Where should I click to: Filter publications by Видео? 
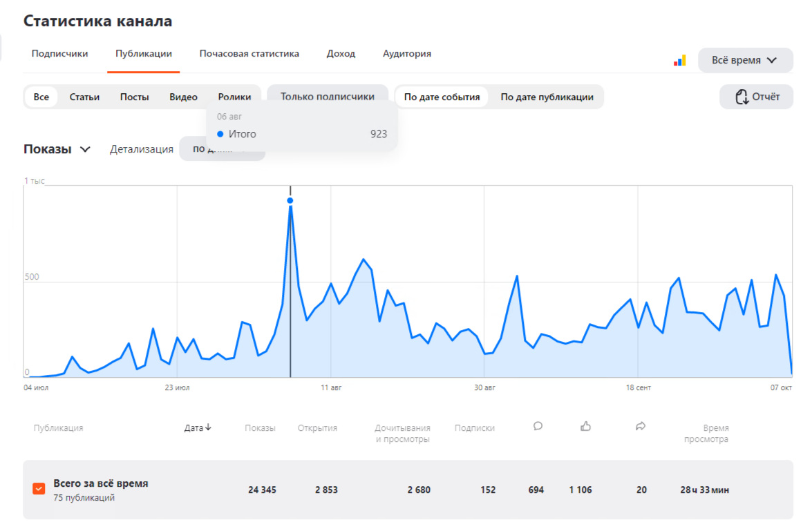coord(183,97)
